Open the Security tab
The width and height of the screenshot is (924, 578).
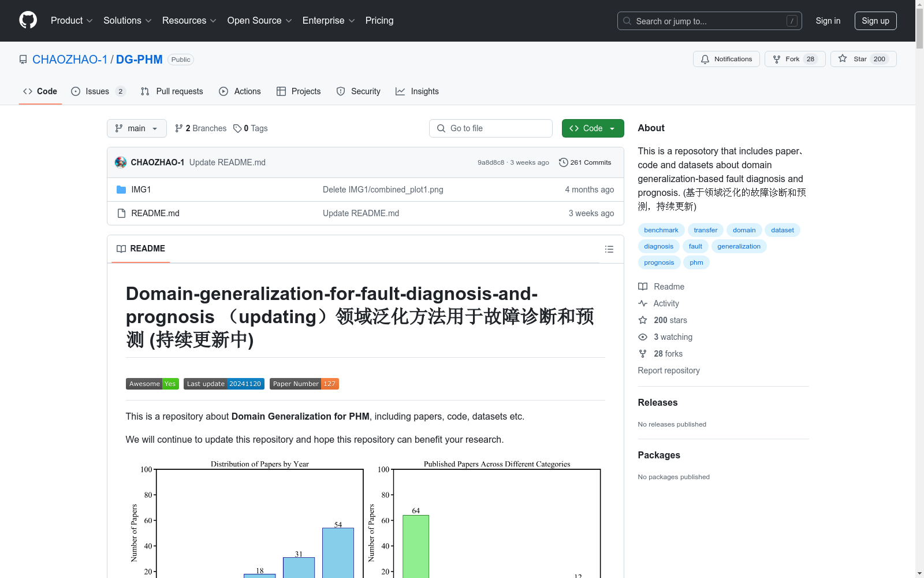coord(359,91)
